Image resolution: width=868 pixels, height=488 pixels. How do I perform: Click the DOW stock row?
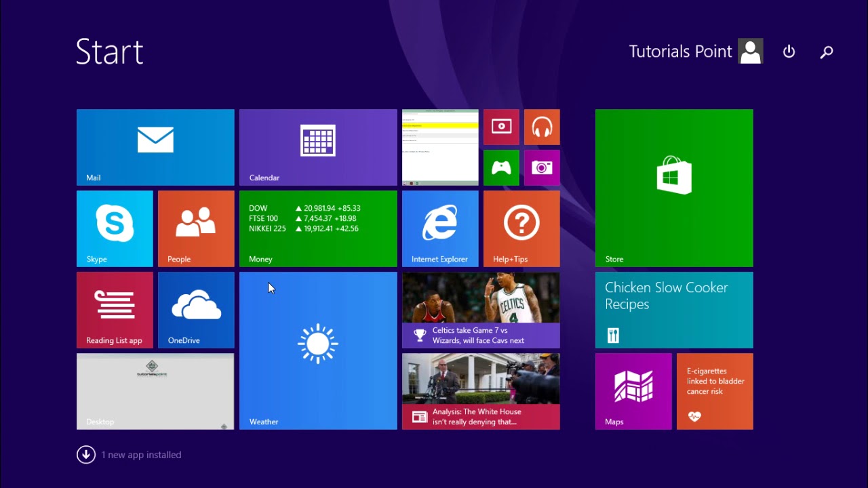[304, 208]
